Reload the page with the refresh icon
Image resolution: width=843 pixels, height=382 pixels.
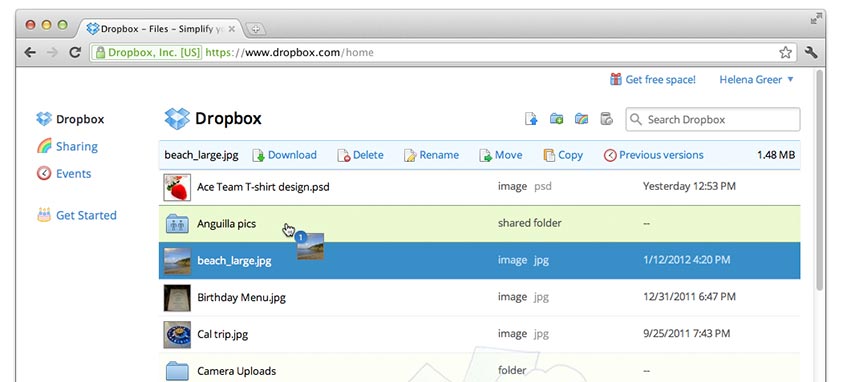click(x=75, y=52)
